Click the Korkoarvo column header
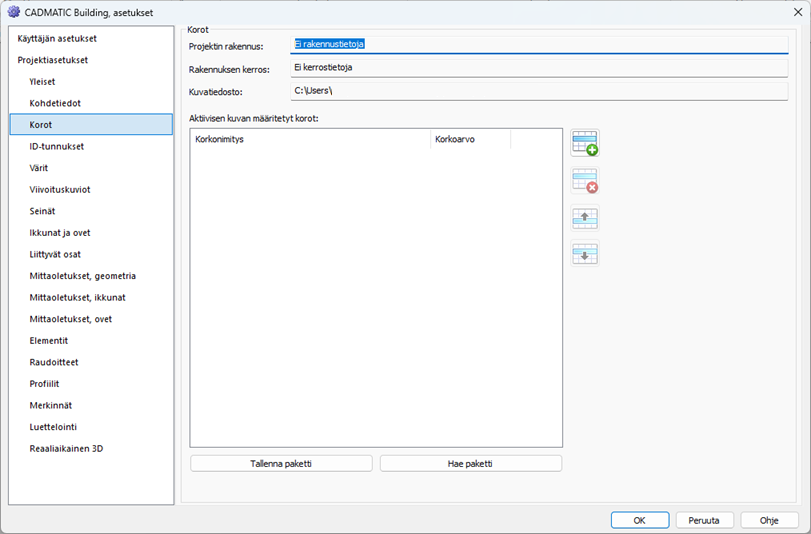 coord(470,139)
